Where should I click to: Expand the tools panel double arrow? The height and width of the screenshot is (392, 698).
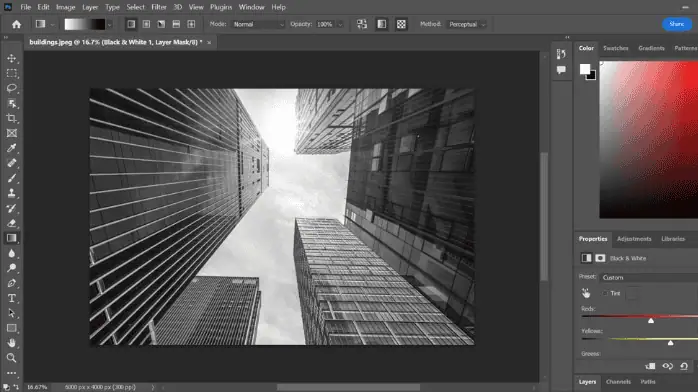pyautogui.click(x=6, y=37)
